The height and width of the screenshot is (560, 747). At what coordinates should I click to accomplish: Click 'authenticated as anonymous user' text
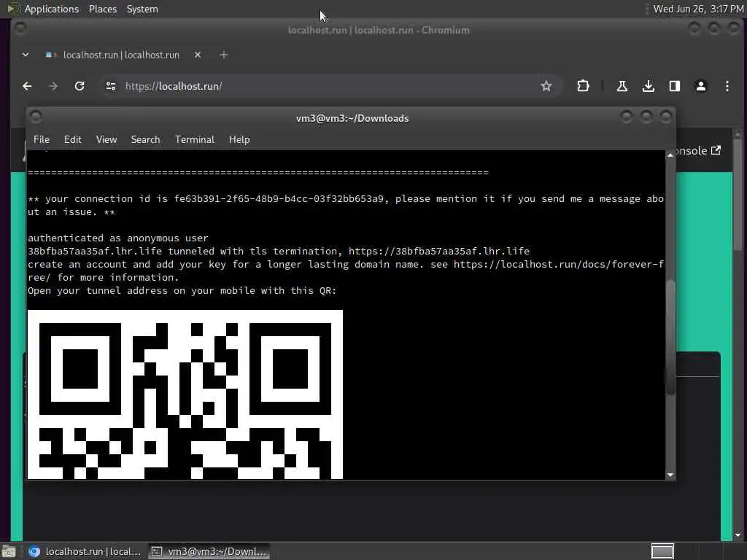point(117,238)
